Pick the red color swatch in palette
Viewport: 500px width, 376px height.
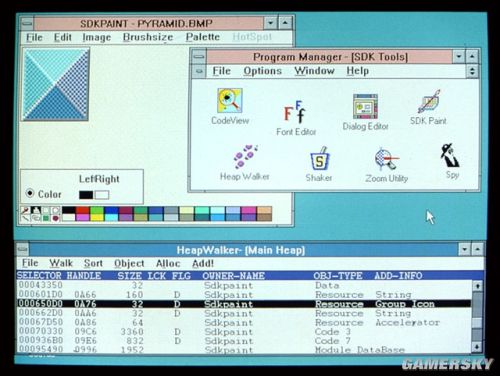pos(83,210)
